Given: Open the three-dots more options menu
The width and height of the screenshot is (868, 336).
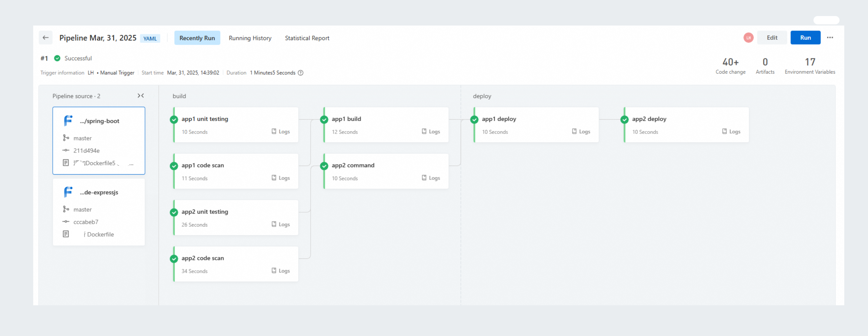Looking at the screenshot, I should click(830, 38).
